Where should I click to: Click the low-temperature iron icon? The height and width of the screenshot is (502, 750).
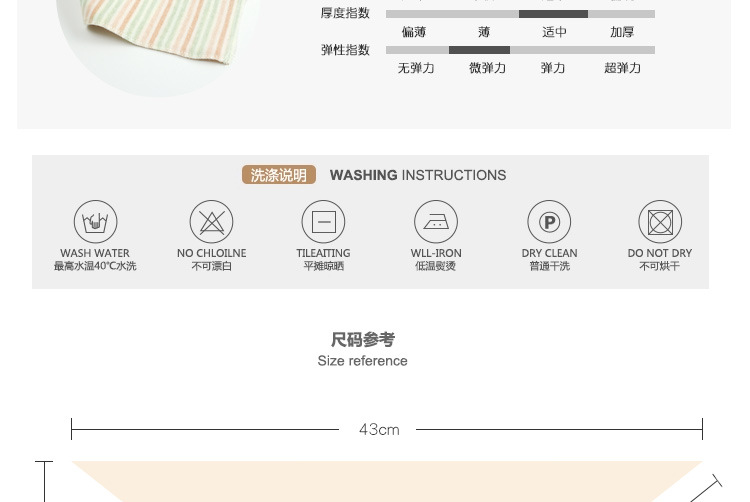[436, 222]
